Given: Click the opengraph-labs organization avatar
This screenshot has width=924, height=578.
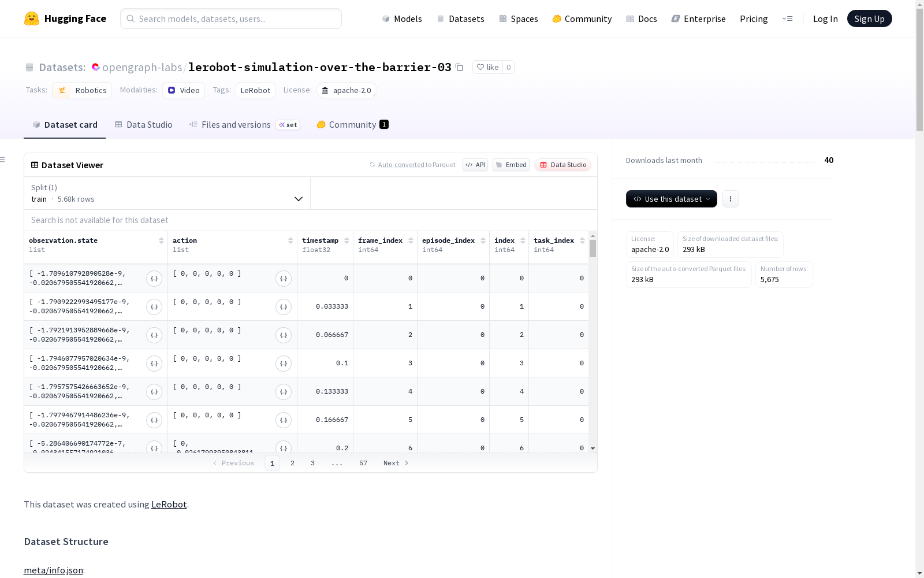Looking at the screenshot, I should click(95, 67).
